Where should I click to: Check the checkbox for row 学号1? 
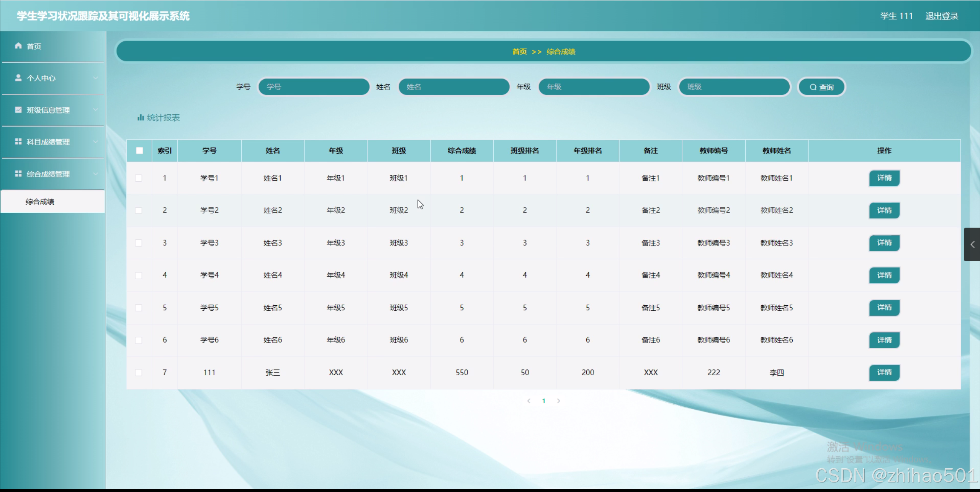[x=139, y=178]
